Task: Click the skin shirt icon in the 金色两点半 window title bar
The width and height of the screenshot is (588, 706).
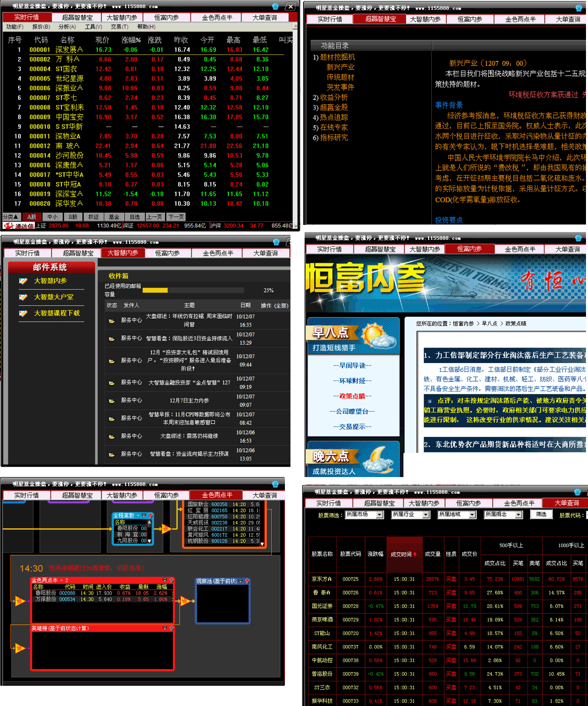Action: pos(275,484)
